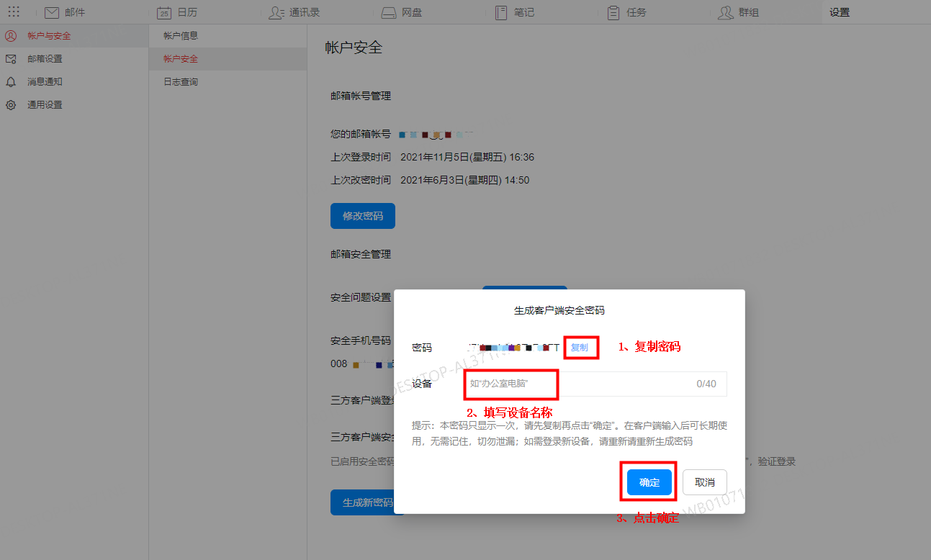Viewport: 931px width, 560px height.
Task: Go to 通用设置 in the sidebar
Action: pos(45,105)
